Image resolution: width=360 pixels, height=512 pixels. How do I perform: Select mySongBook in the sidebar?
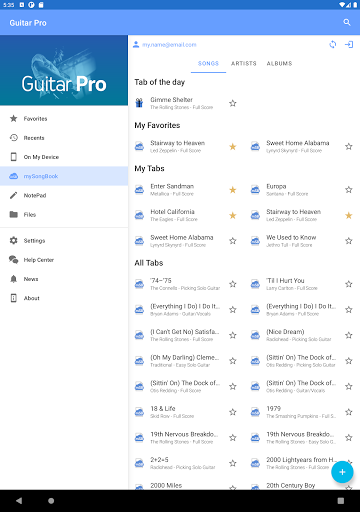point(64,176)
